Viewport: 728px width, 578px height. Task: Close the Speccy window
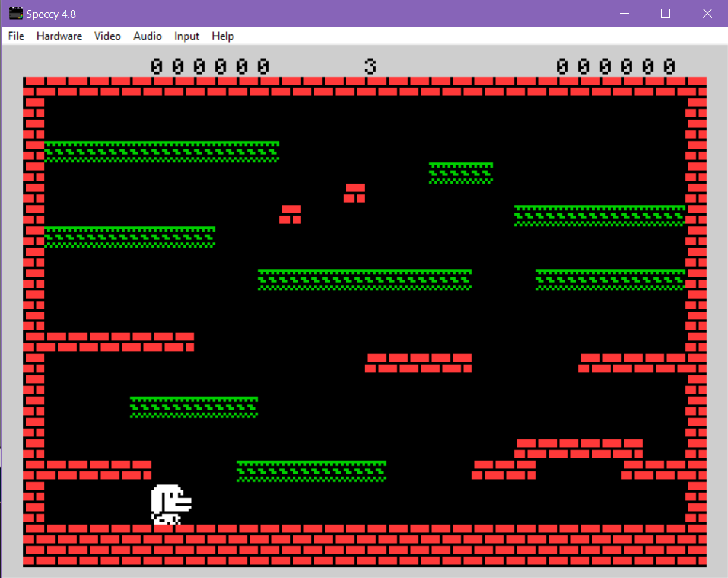click(707, 14)
